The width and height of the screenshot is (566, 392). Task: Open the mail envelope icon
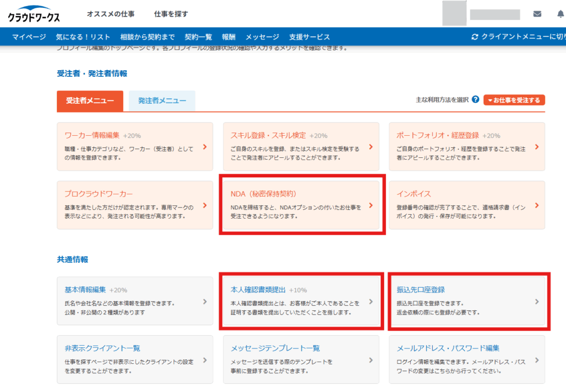(x=537, y=14)
